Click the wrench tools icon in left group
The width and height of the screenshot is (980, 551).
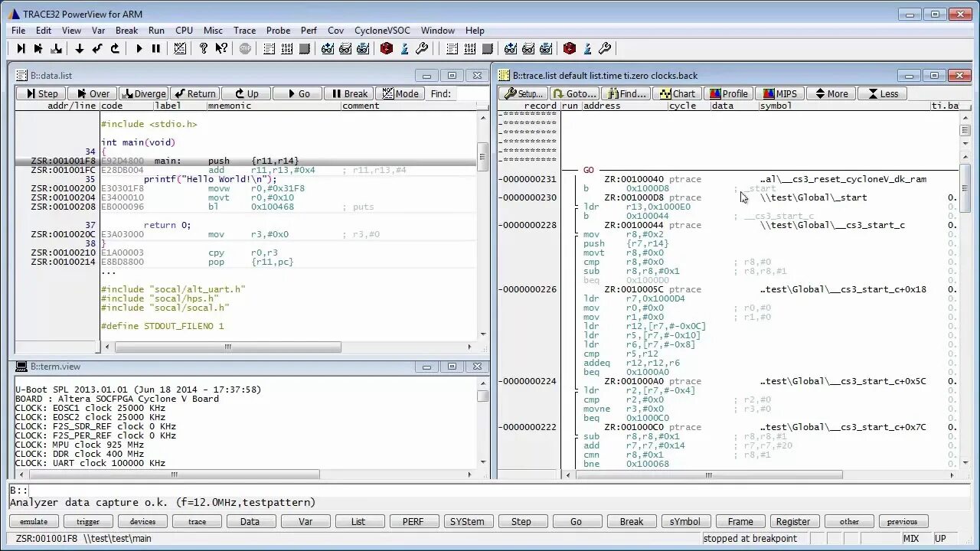coord(422,48)
